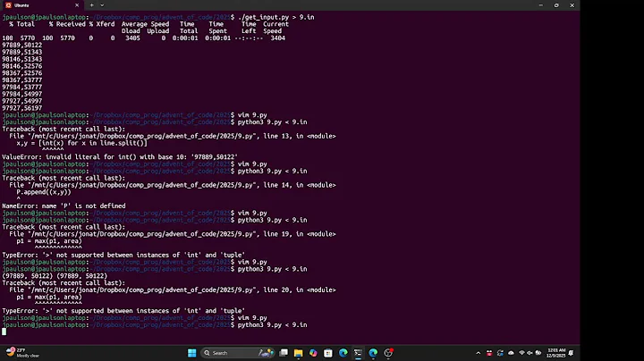Click the code 'x,y = [int(x) for x in line.split()]'
644x361 pixels.
pyautogui.click(x=81, y=143)
